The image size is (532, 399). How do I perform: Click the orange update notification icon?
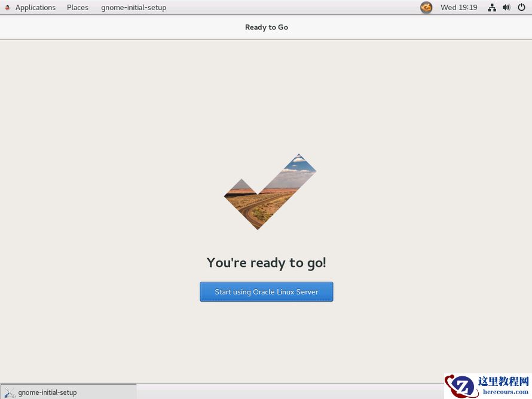[x=426, y=7]
